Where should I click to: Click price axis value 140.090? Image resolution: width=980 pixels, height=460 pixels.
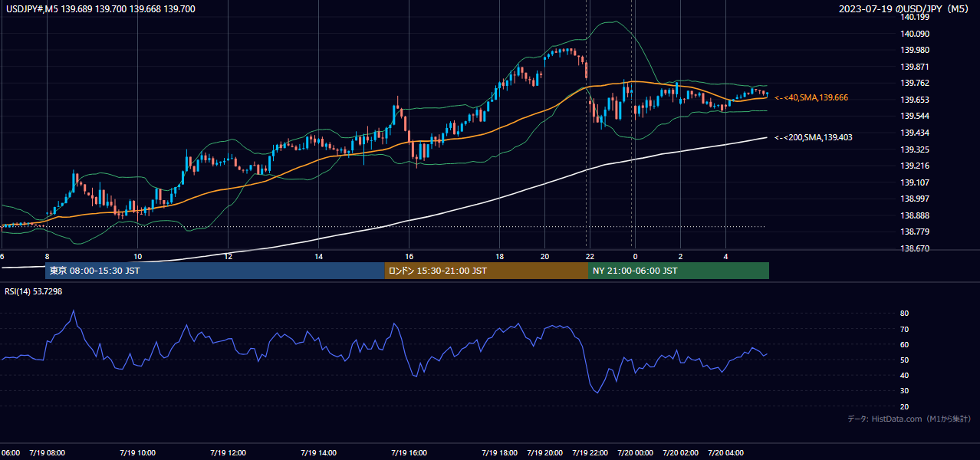(x=916, y=34)
